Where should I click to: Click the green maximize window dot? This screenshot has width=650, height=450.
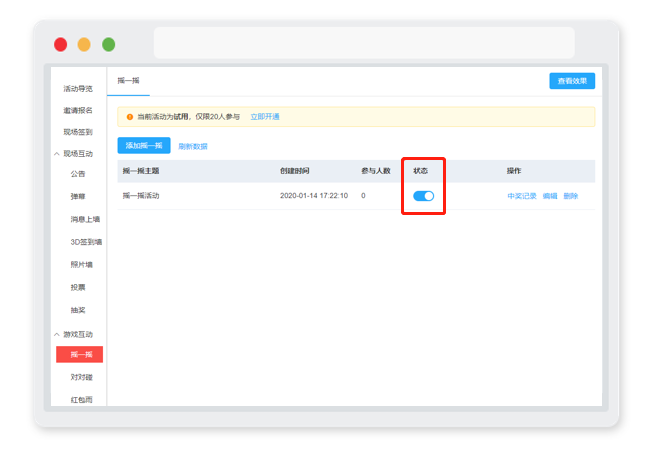(109, 44)
